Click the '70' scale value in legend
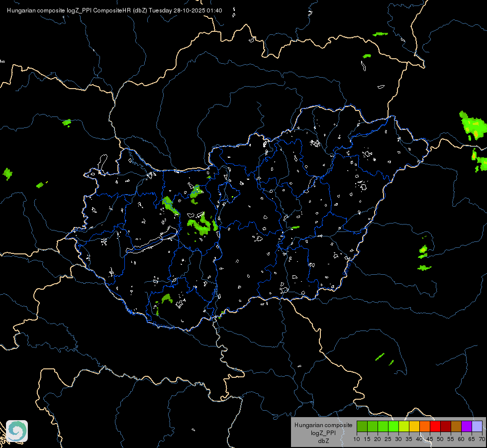This screenshot has width=487, height=448. 482,440
